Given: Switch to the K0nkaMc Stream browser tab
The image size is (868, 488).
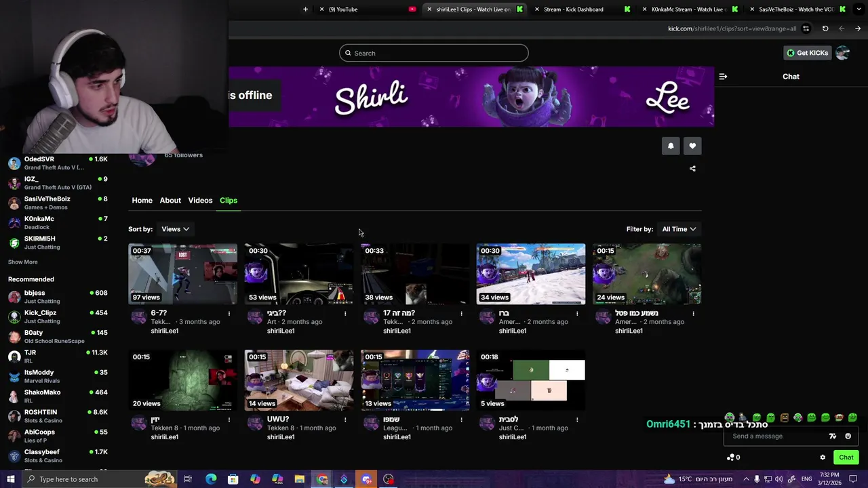Looking at the screenshot, I should click(x=688, y=9).
